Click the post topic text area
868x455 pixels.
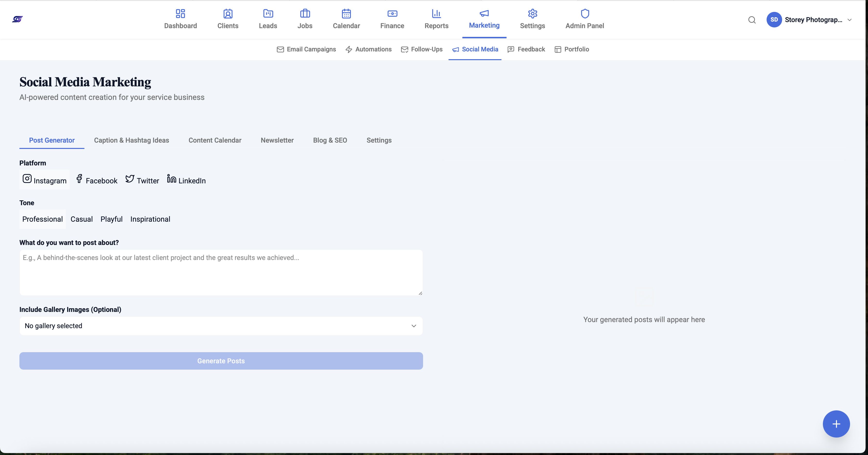[x=221, y=272]
